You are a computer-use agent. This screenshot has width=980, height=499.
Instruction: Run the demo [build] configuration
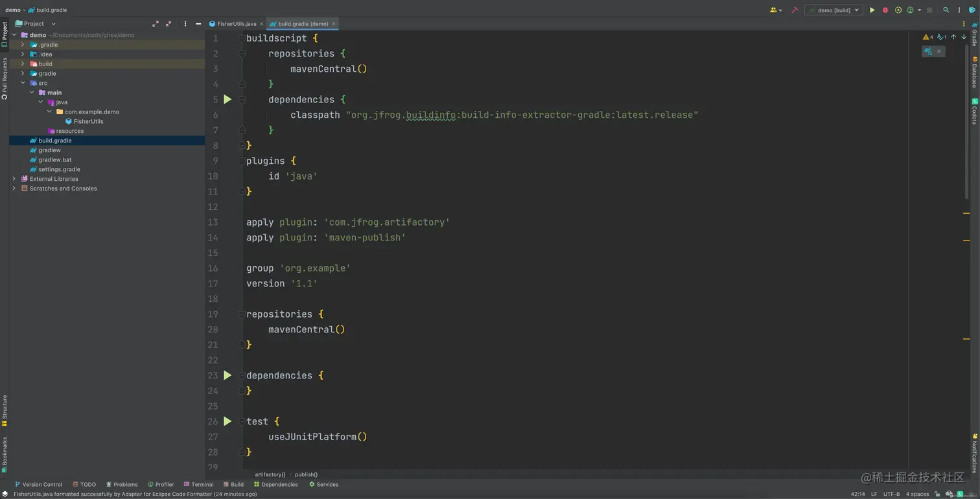tap(872, 10)
